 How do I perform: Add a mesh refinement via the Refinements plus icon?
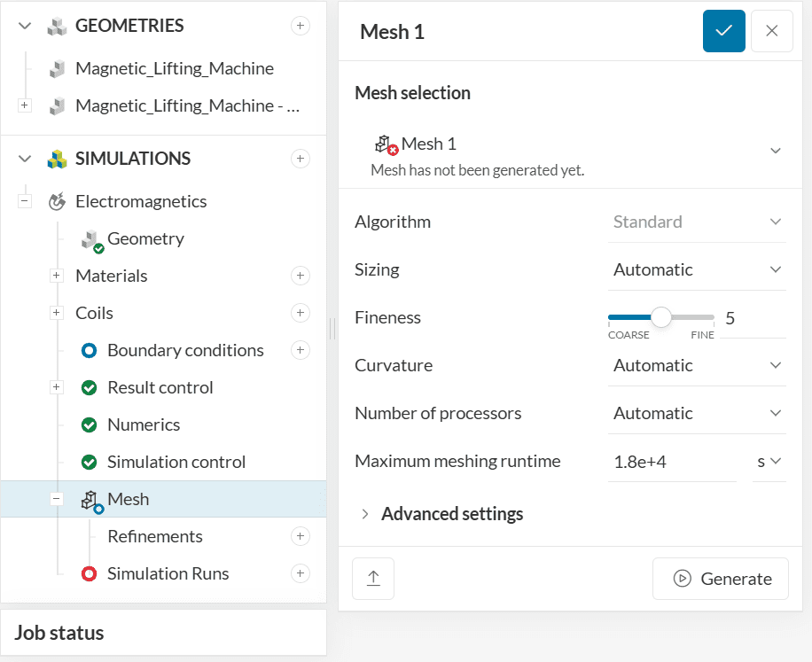pyautogui.click(x=301, y=536)
